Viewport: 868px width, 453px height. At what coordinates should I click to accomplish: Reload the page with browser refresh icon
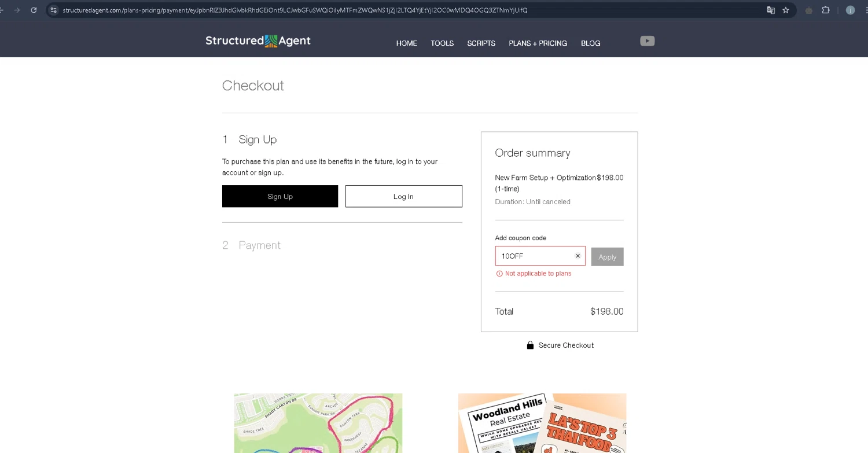pos(34,10)
